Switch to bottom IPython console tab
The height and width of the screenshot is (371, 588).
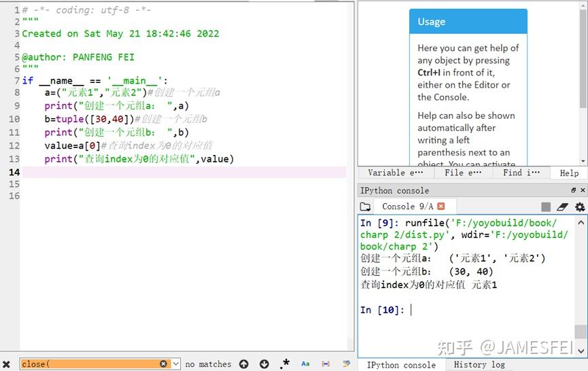[401, 365]
